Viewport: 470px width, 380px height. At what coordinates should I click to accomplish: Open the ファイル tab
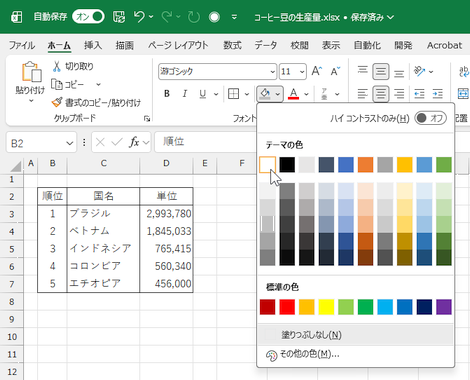coord(22,45)
